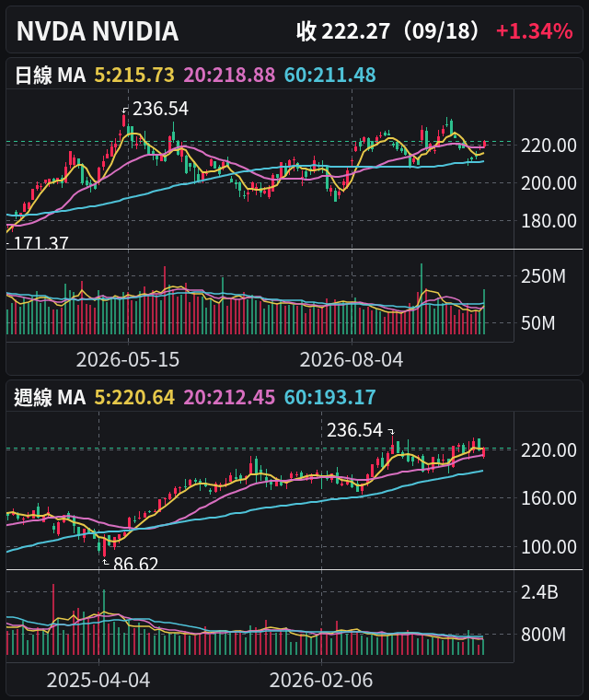The image size is (589, 700).
Task: Click the 日線 MA label
Action: 50,75
